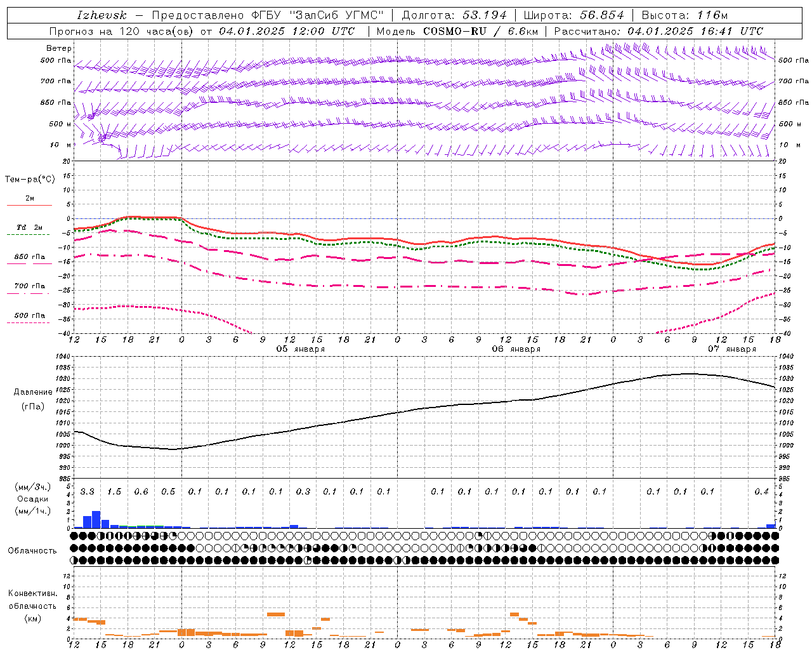Click the 06 января date label

click(516, 349)
